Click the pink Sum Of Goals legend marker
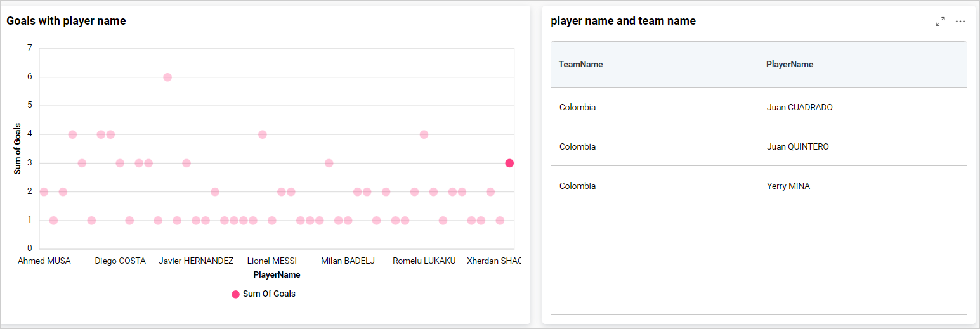Viewport: 980px width, 329px height. click(x=236, y=294)
